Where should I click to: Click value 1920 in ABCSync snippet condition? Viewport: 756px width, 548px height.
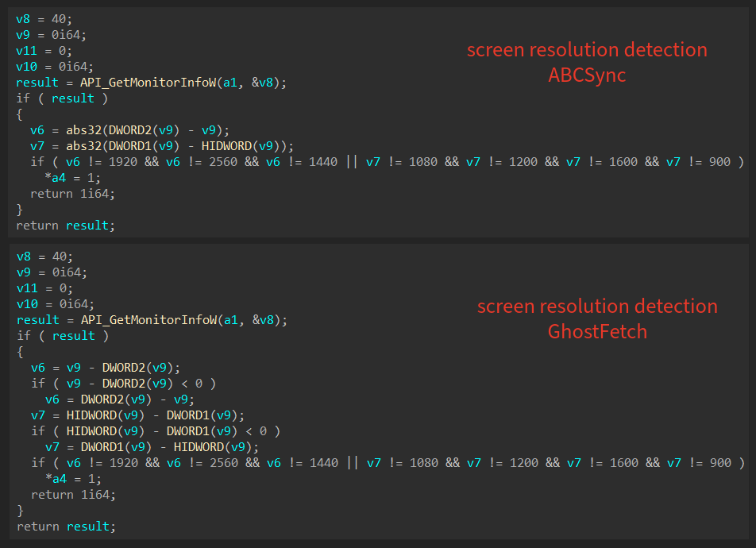point(123,162)
